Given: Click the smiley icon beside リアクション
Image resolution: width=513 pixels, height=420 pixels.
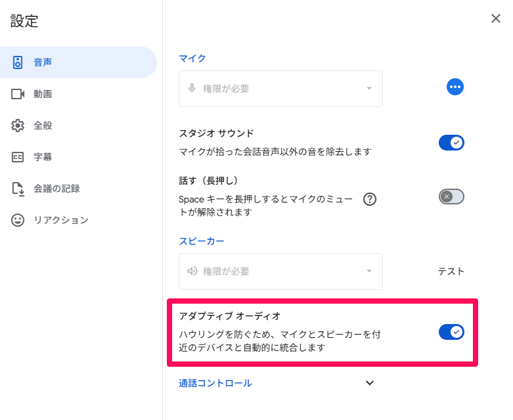Looking at the screenshot, I should tap(18, 220).
